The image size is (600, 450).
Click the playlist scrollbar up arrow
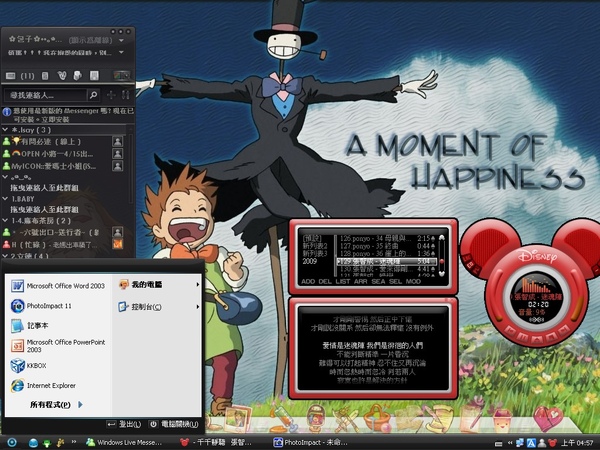point(442,238)
